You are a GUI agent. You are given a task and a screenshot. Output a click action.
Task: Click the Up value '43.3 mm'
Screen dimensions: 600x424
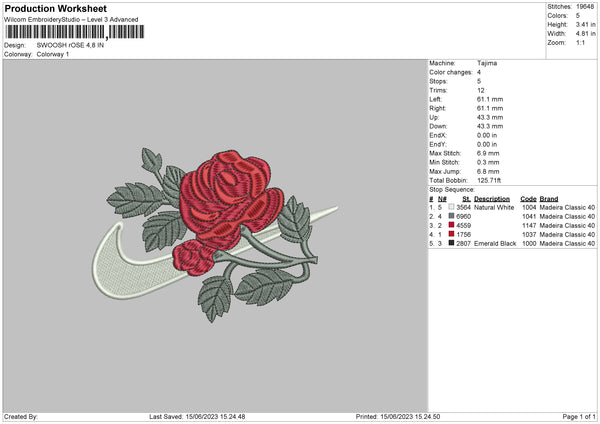pyautogui.click(x=490, y=117)
